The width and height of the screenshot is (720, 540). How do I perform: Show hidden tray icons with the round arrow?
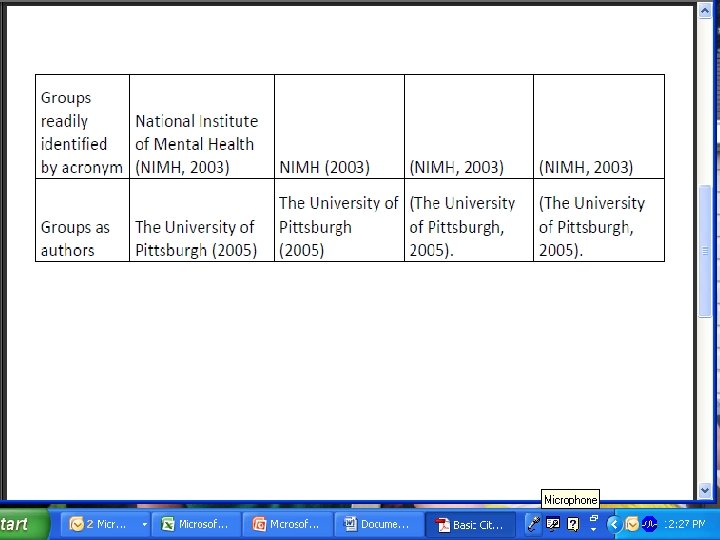(x=614, y=524)
